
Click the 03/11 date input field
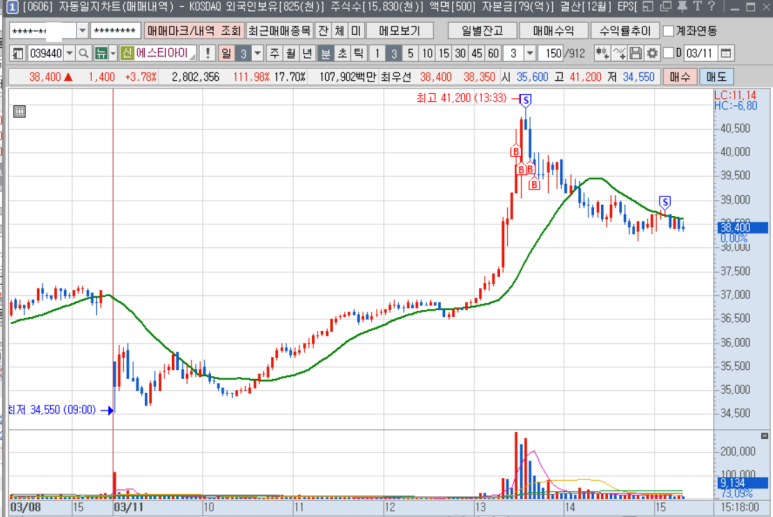pyautogui.click(x=699, y=52)
